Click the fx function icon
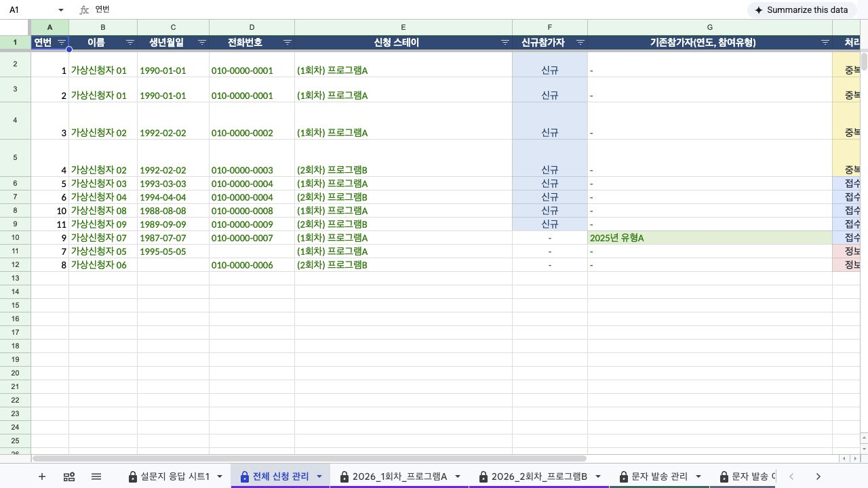 click(x=84, y=10)
